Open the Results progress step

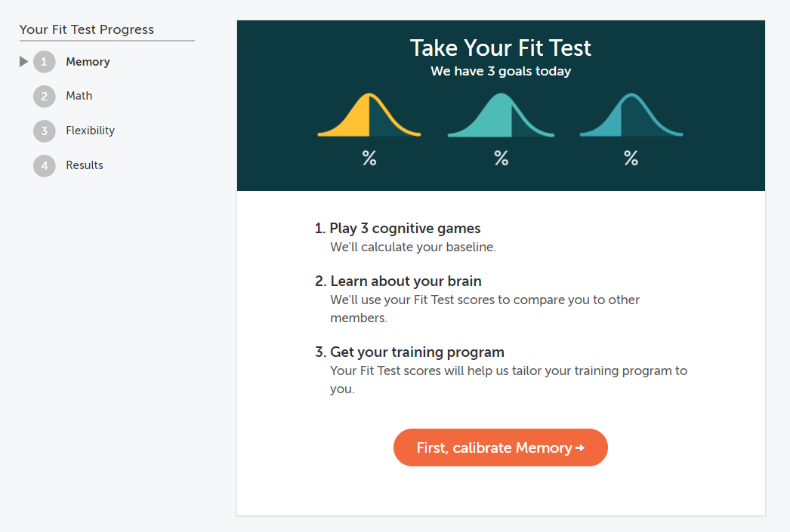pos(84,165)
